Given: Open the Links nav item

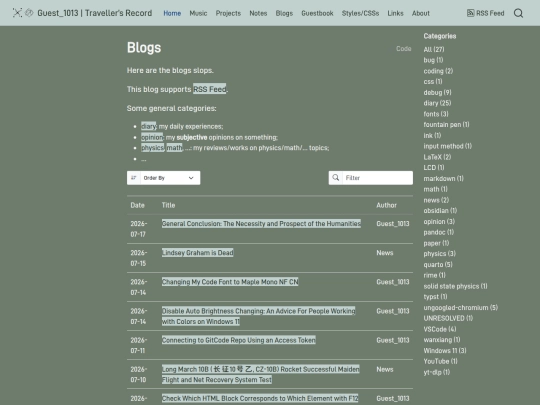Looking at the screenshot, I should click(395, 13).
